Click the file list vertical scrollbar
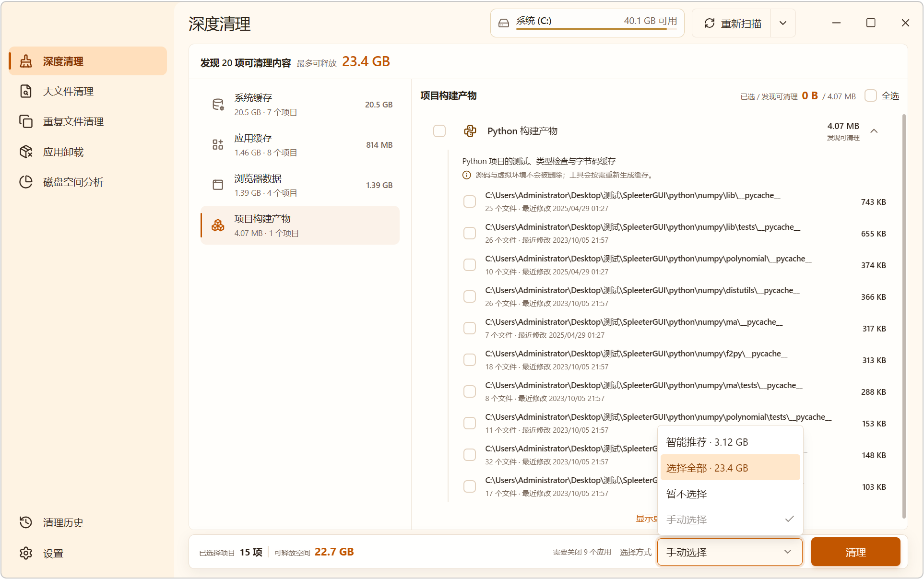This screenshot has width=924, height=579. click(x=904, y=317)
